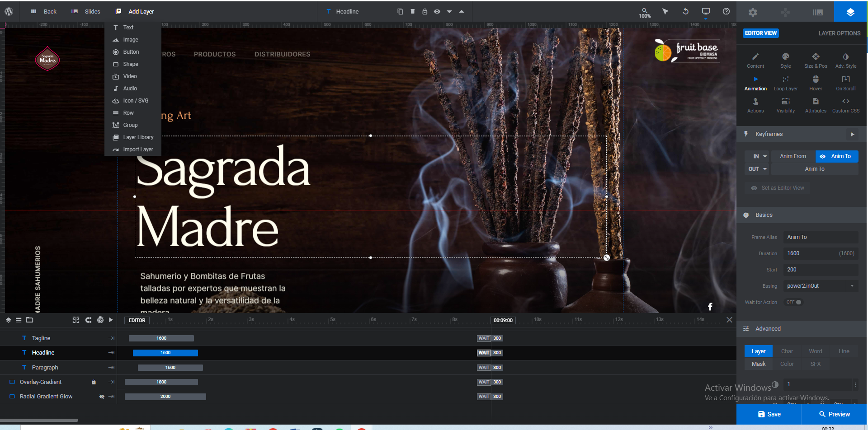868x430 pixels.
Task: Click the timeline stopwatch icon
Action: tap(100, 320)
